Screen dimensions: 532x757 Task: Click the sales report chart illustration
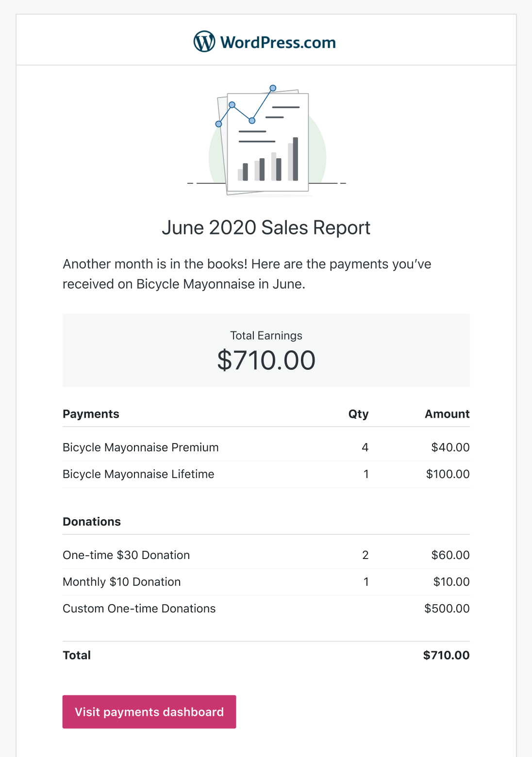[x=266, y=140]
